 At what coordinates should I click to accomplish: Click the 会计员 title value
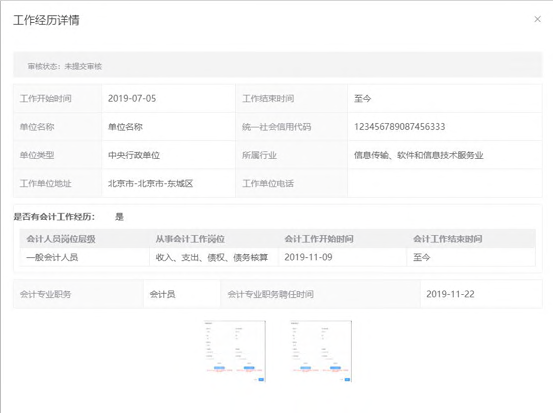tap(163, 294)
